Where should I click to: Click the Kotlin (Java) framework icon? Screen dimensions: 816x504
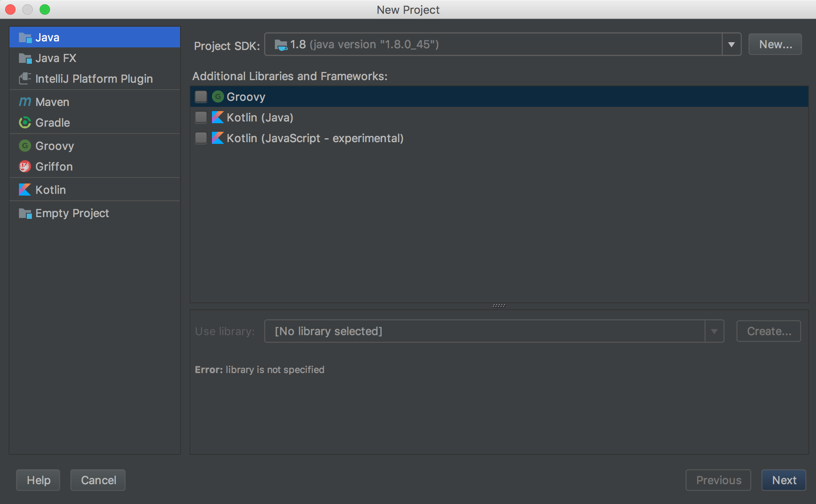click(218, 118)
